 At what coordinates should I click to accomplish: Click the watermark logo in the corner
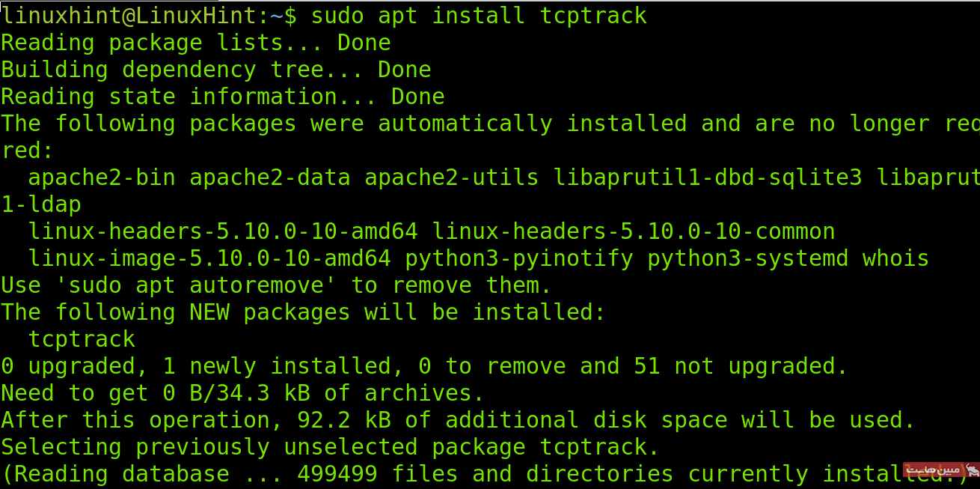click(x=940, y=470)
